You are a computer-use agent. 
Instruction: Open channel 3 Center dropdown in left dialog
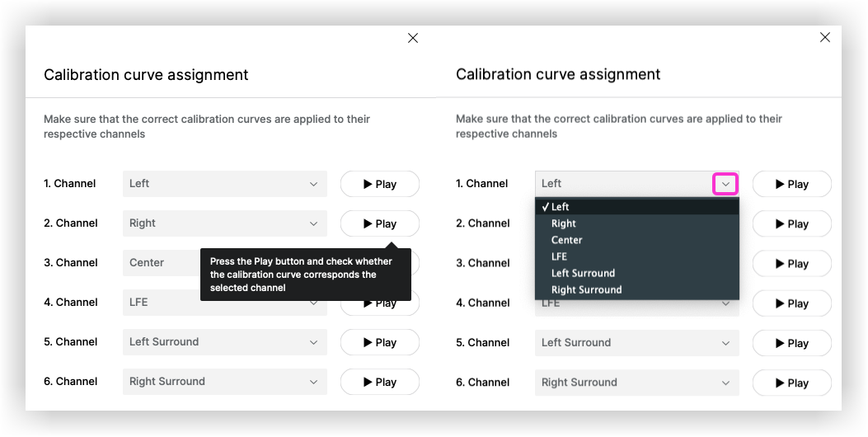click(161, 262)
